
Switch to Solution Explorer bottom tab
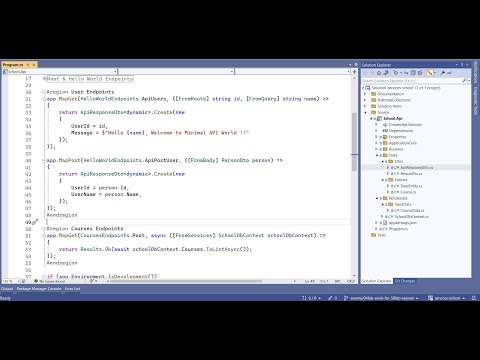point(376,281)
